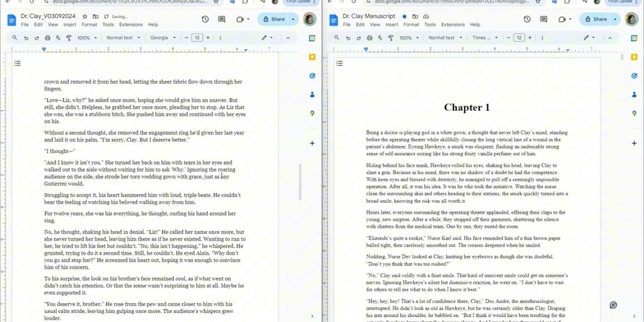Search the menus in Dr. Clay Manuscript toolbar
The image size is (644, 322).
pyautogui.click(x=337, y=37)
